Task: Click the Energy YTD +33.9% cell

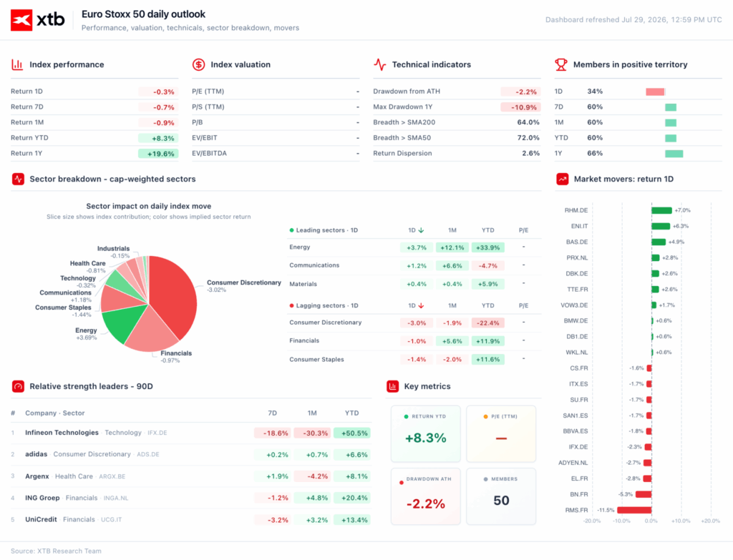Action: point(488,247)
